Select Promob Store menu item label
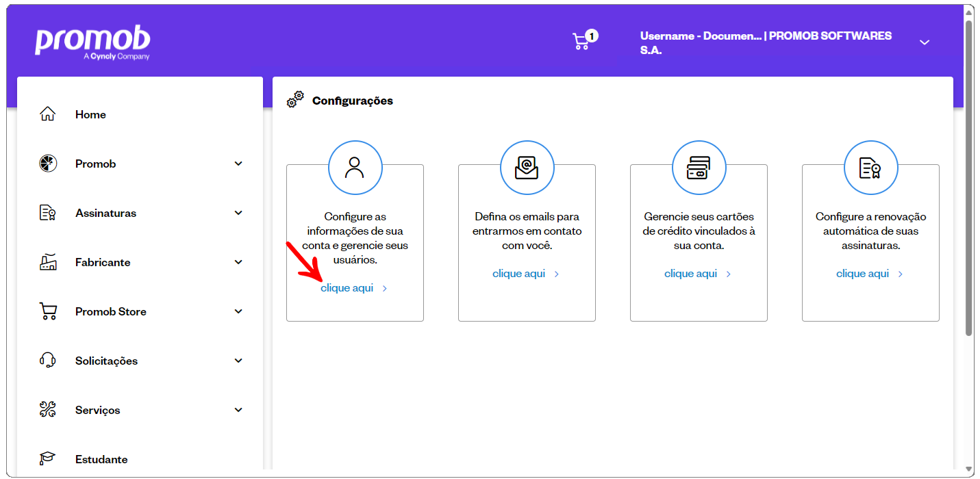Screen dimensions: 980x479 tap(111, 311)
